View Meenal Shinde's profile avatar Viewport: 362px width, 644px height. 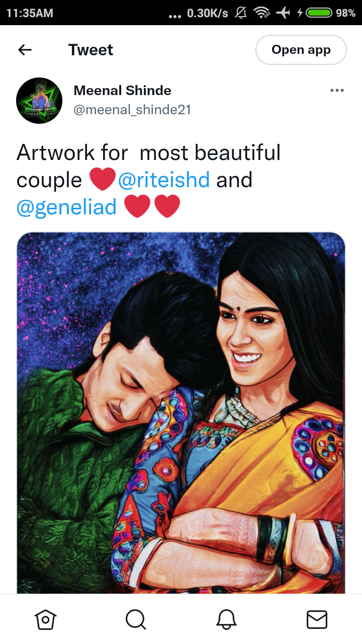[x=39, y=101]
